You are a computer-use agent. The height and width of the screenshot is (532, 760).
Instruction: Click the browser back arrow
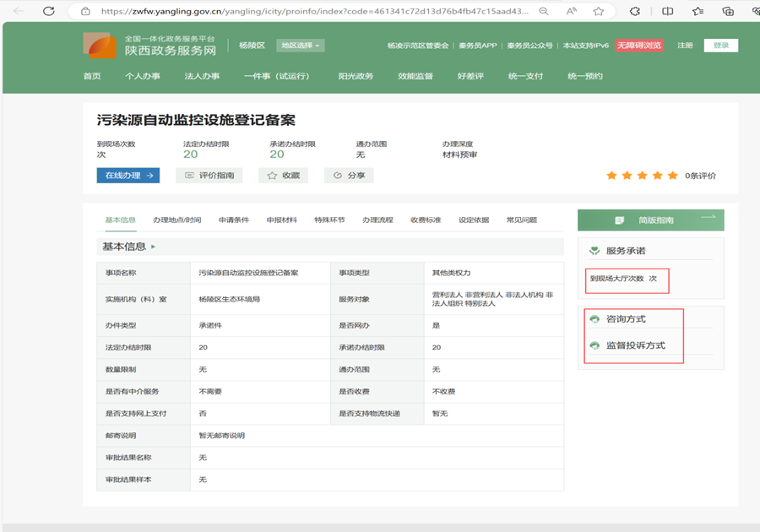point(19,11)
